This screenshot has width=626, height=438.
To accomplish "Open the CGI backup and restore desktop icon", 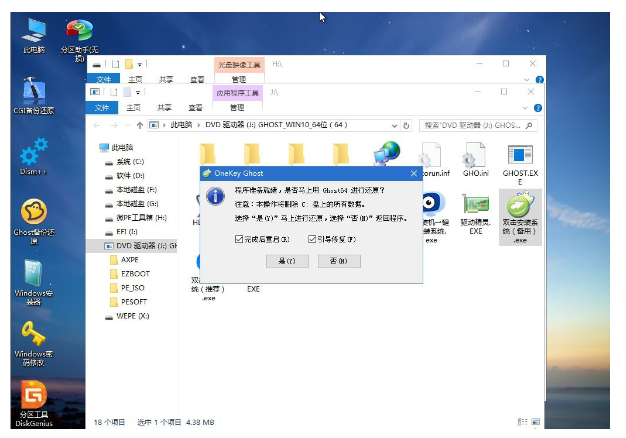I will click(x=34, y=94).
